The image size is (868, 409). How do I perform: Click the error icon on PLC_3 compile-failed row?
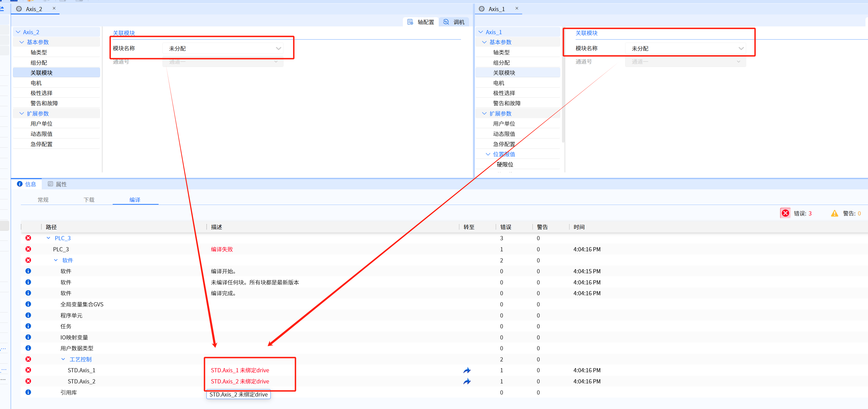coord(28,249)
